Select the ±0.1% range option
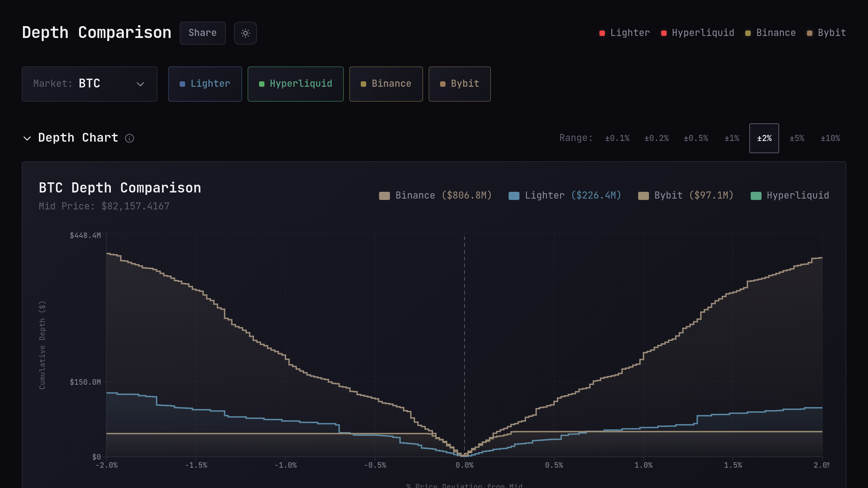 [617, 138]
